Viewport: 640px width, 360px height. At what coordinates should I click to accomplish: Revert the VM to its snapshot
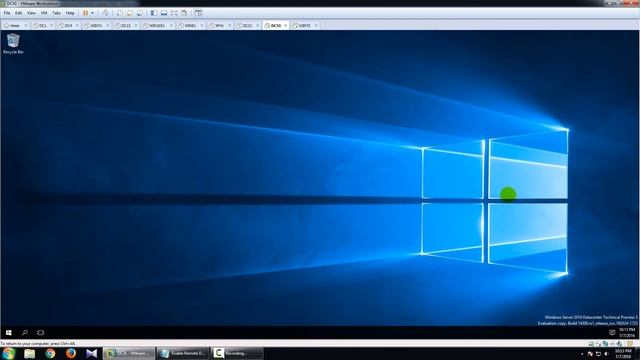coord(130,13)
